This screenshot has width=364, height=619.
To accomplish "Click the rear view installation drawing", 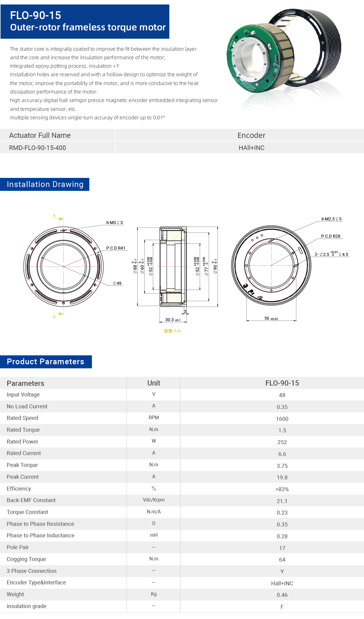I will (x=271, y=265).
